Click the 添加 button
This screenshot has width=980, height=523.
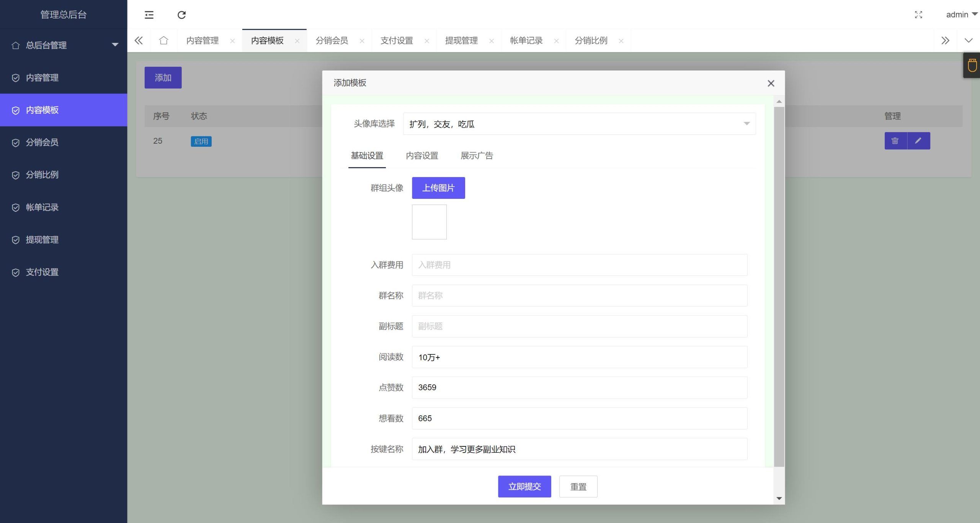163,77
